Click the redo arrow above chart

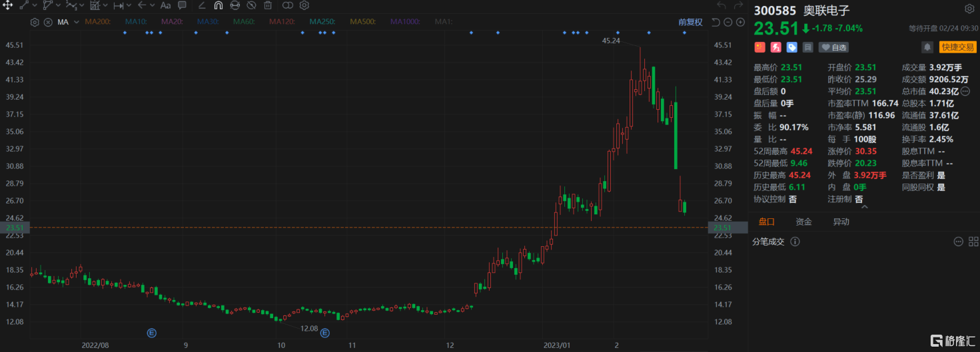738,5
